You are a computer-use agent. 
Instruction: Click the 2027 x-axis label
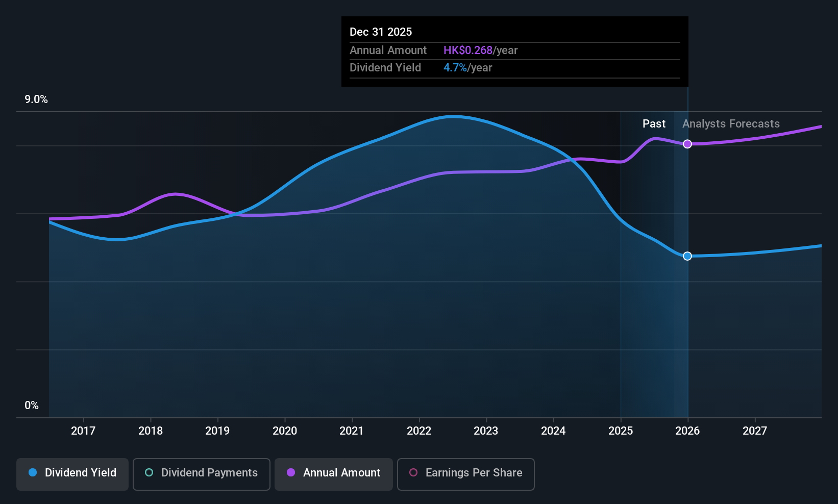tap(755, 431)
